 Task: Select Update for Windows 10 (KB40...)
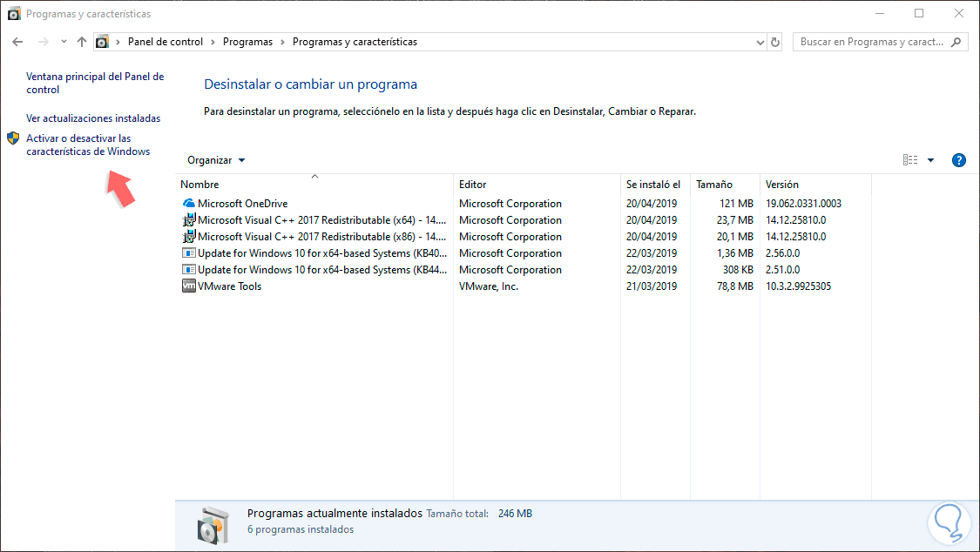322,252
